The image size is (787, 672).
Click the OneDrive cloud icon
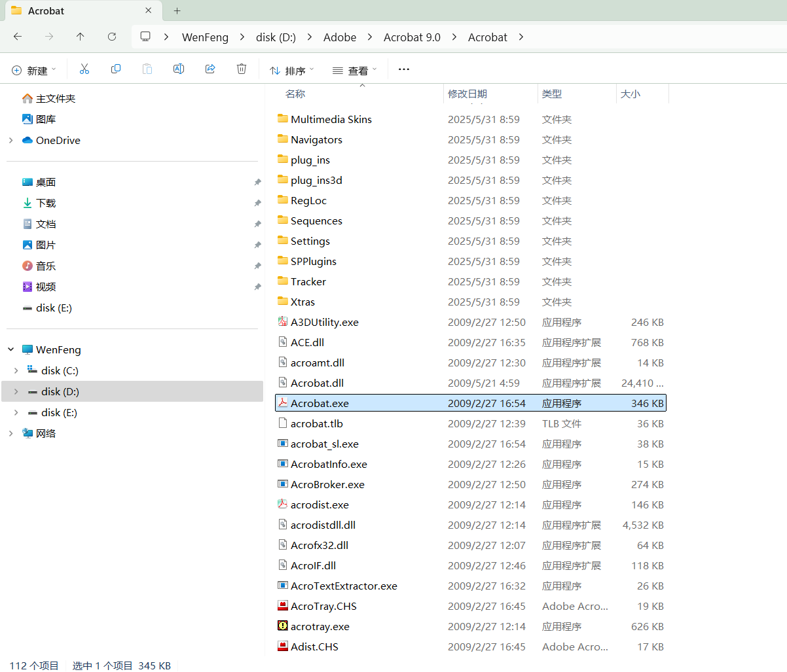point(27,140)
